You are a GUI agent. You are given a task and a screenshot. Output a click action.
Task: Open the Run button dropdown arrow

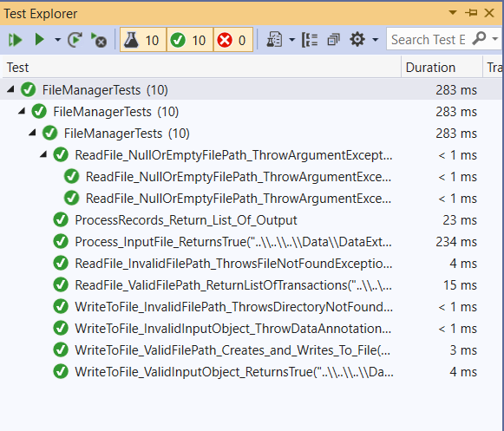(x=57, y=40)
